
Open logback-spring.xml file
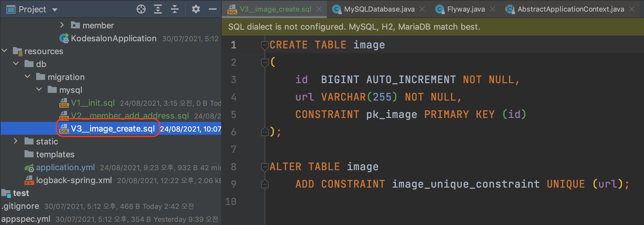(x=74, y=180)
